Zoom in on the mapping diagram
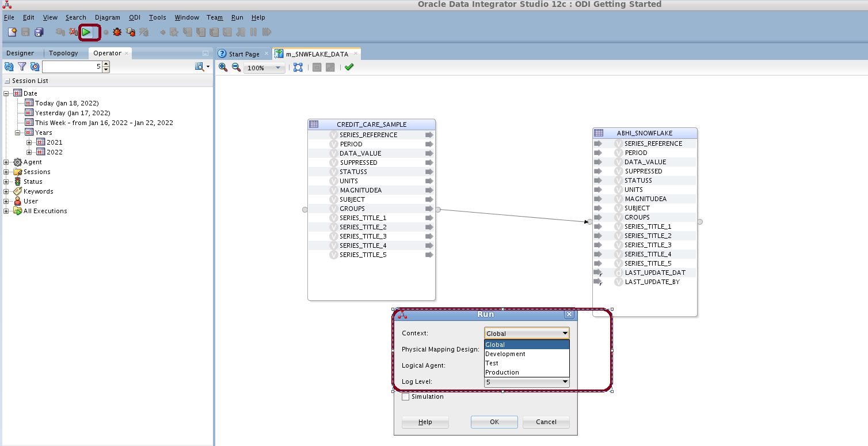 pos(223,67)
